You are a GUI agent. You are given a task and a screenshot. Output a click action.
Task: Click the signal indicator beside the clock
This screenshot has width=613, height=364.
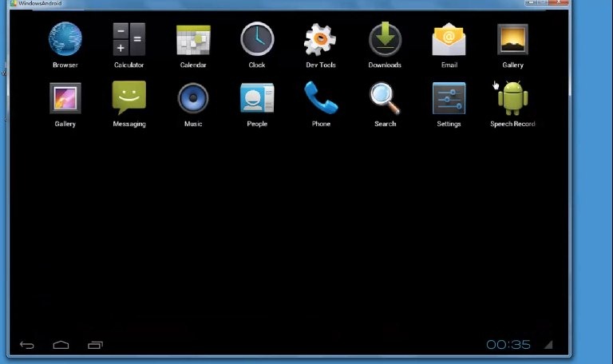click(548, 344)
